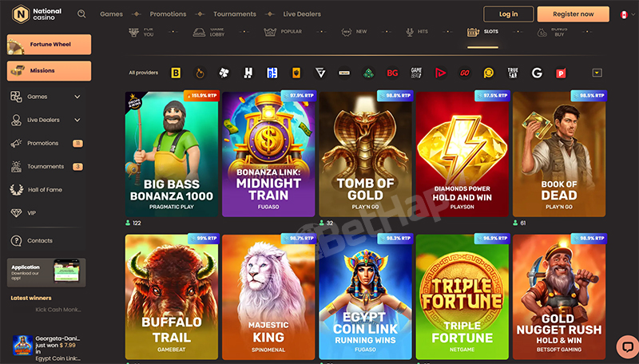Open Book of Dead game
Viewport: 639px width, 364px height.
(559, 154)
